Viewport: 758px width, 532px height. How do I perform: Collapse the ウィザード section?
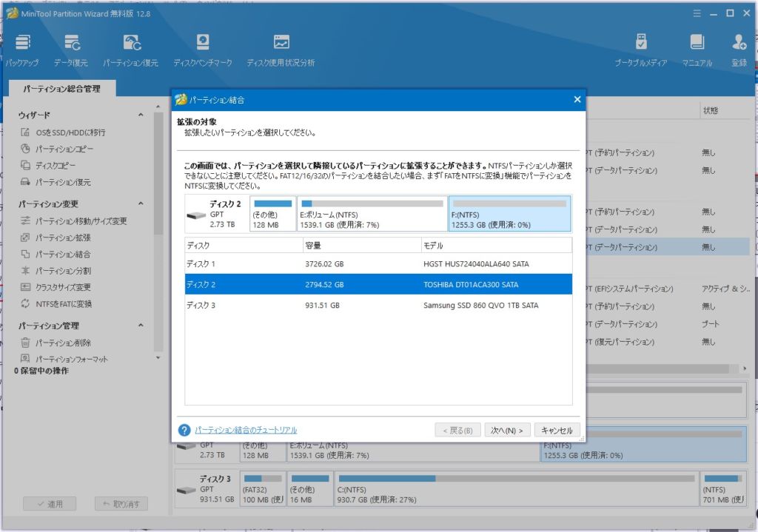[141, 115]
